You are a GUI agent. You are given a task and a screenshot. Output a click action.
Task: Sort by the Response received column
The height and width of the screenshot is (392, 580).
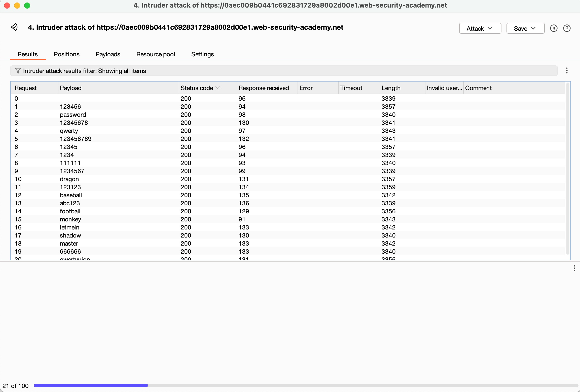pyautogui.click(x=267, y=88)
